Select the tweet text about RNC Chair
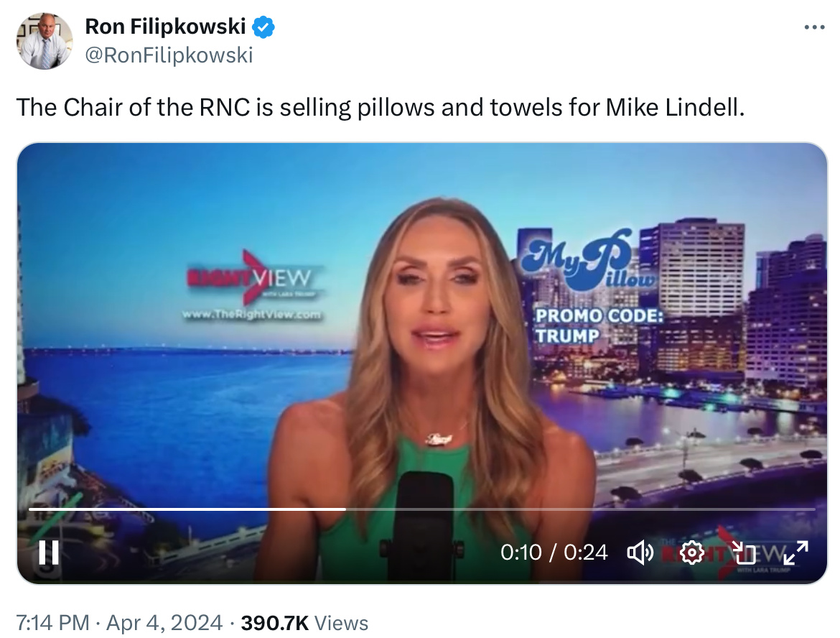This screenshot has width=840, height=638. pyautogui.click(x=381, y=107)
